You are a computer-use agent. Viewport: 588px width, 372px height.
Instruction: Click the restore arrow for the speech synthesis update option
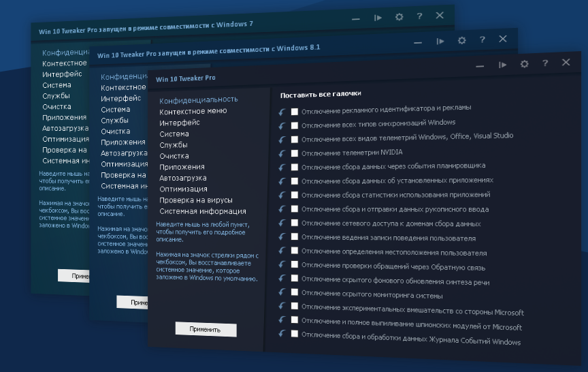(282, 279)
